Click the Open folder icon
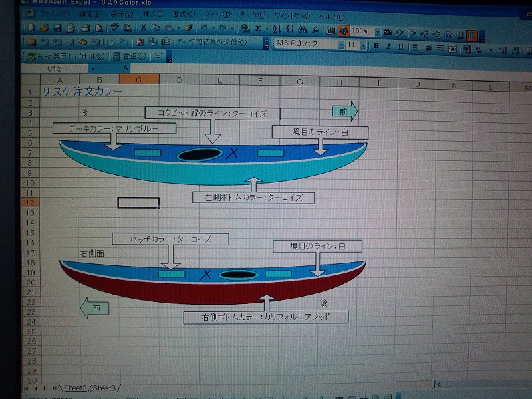 pyautogui.click(x=45, y=29)
